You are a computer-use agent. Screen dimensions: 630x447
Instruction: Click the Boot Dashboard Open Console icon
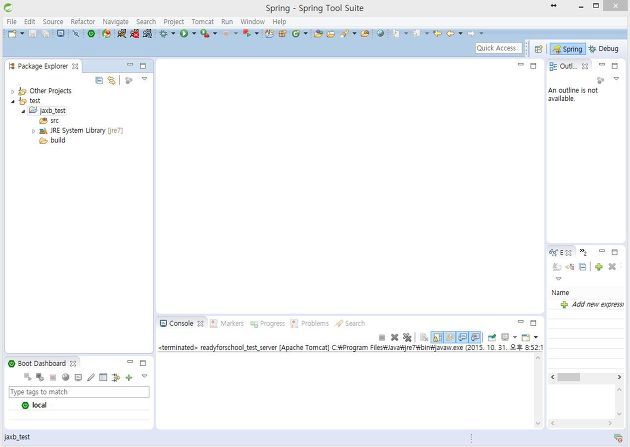coord(78,378)
